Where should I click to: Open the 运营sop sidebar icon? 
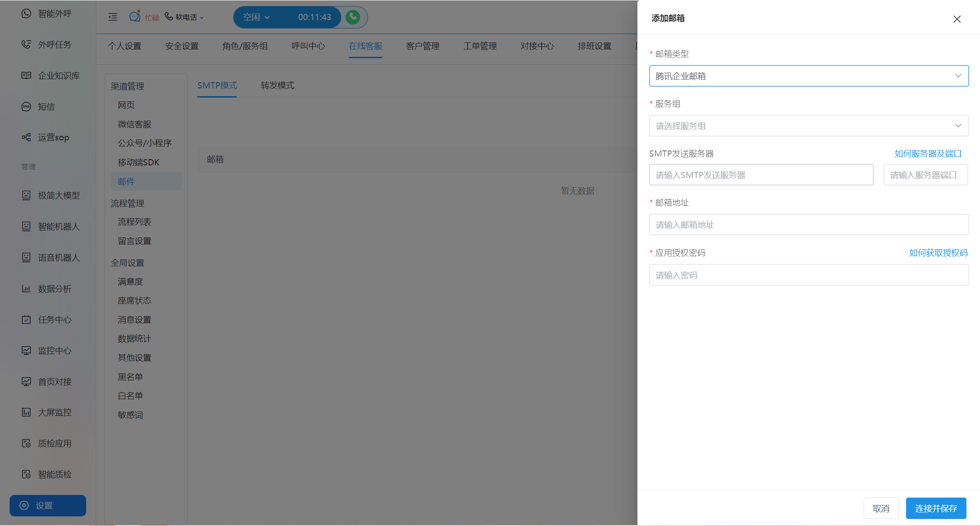[26, 137]
